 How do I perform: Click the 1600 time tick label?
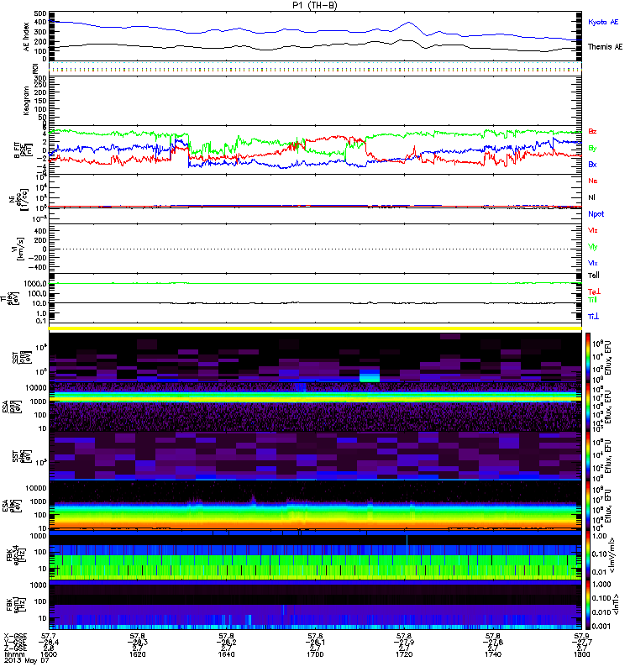[x=49, y=654]
